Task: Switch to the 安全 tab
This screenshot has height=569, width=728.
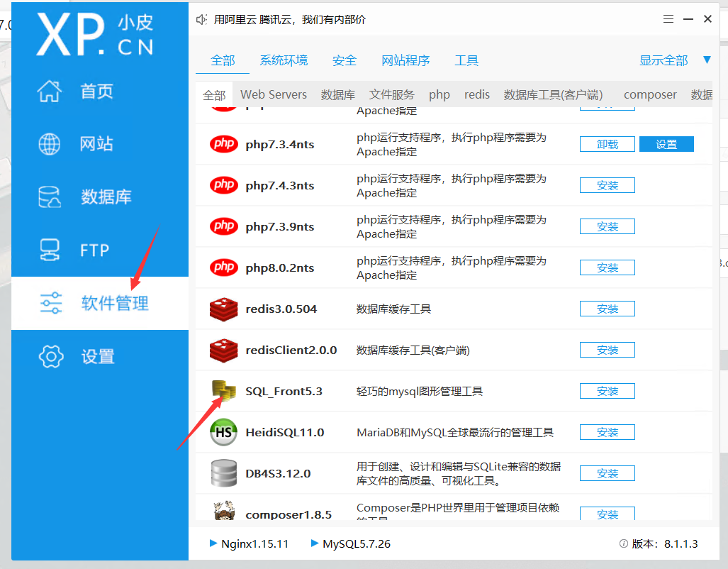Action: tap(345, 60)
